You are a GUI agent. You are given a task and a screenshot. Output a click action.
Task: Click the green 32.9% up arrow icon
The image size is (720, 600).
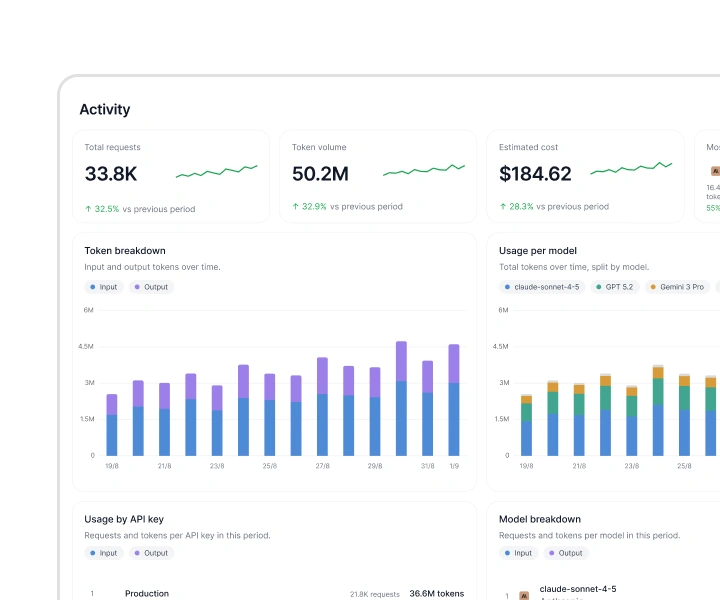tap(296, 207)
